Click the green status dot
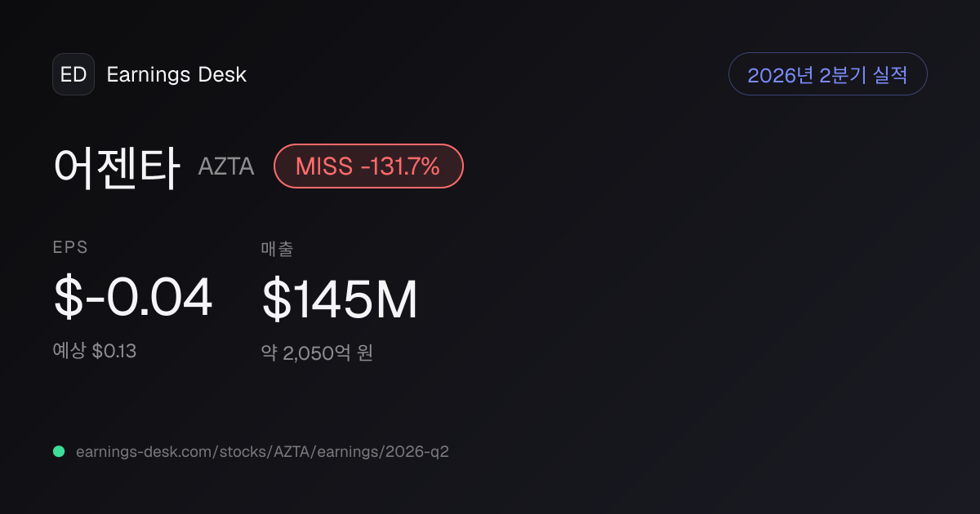 (59, 451)
